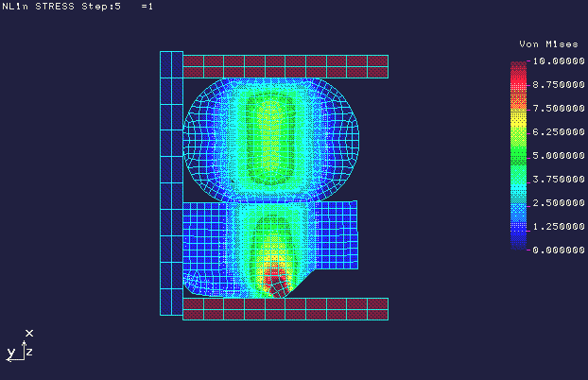Click the y axis label on the triad
This screenshot has height=380, width=588.
click(10, 353)
